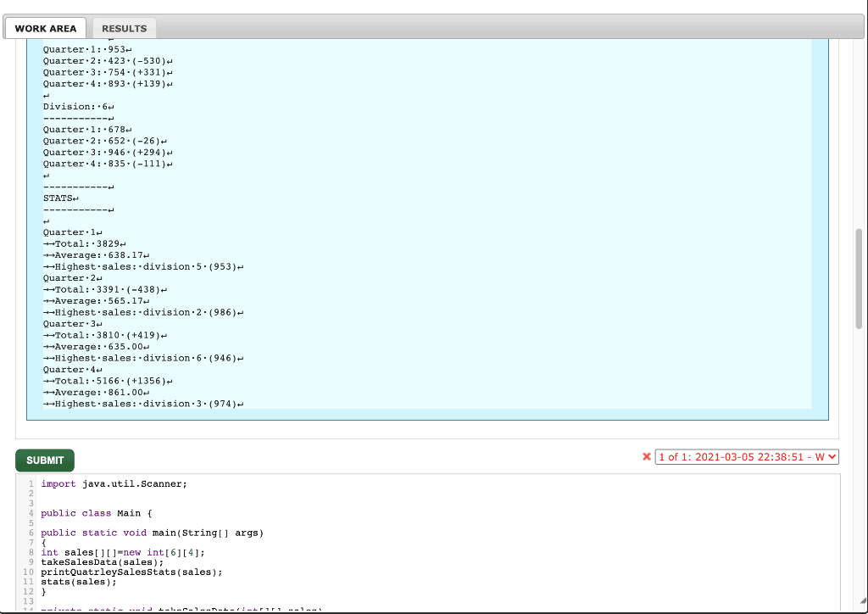The height and width of the screenshot is (614, 868).
Task: Open the RESULTS tab
Action: tap(124, 28)
